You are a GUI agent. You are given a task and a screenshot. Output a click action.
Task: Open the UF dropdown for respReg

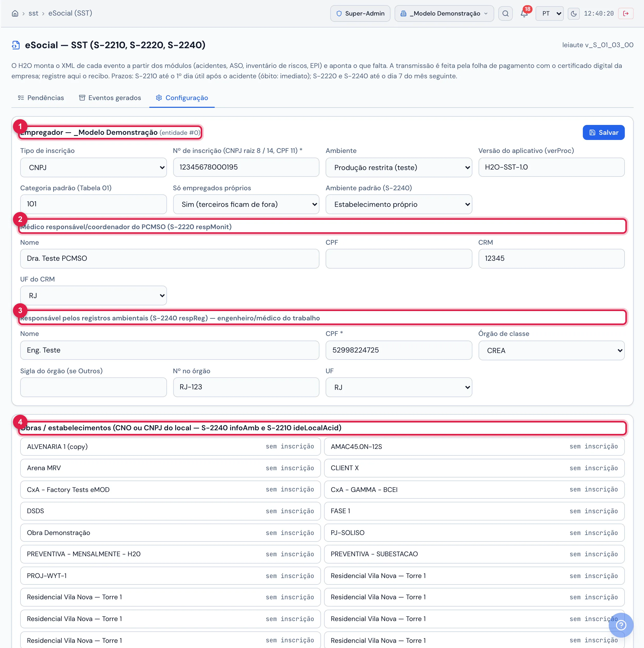coord(399,388)
